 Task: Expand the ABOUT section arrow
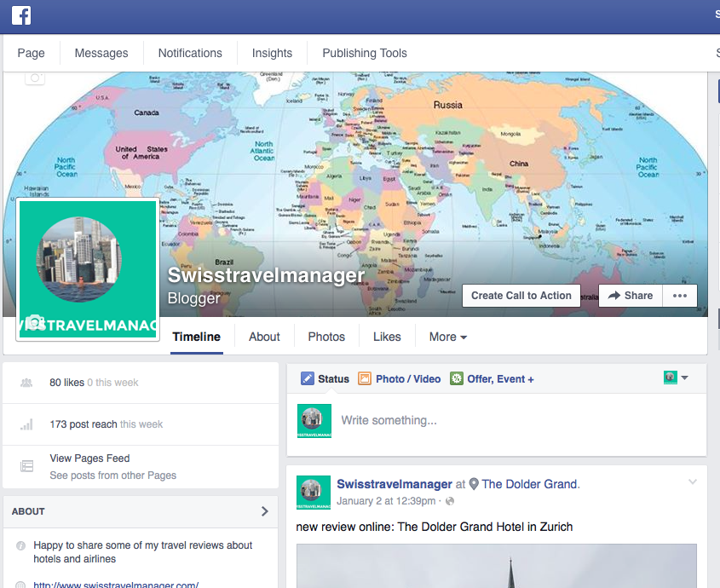click(x=264, y=511)
